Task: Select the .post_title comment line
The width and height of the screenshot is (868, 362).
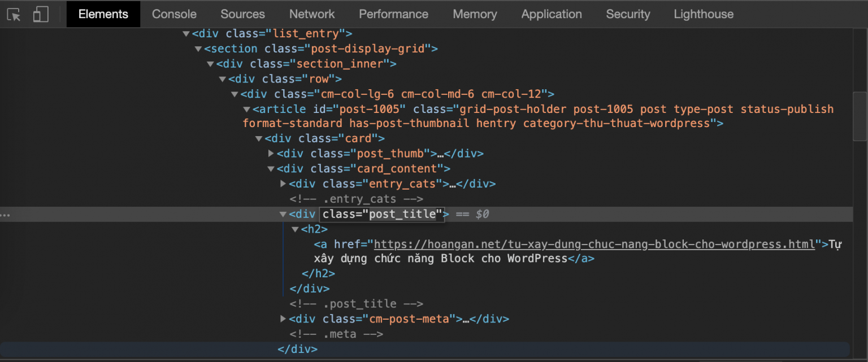Action: [x=357, y=304]
